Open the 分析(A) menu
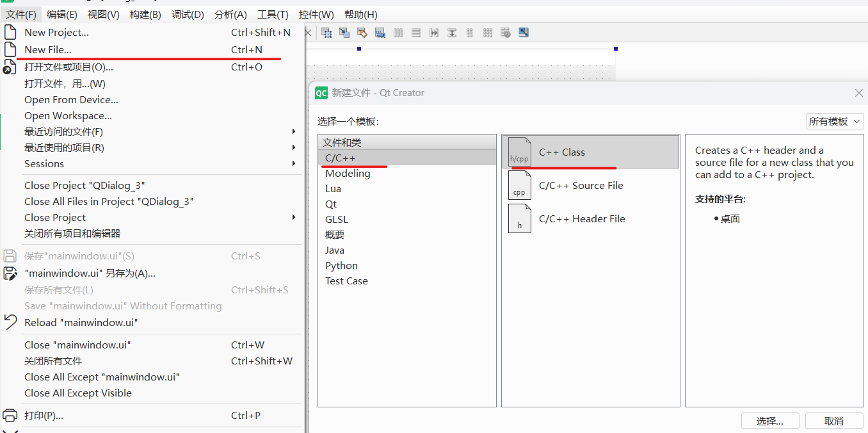Viewport: 868px width, 433px height. click(230, 14)
